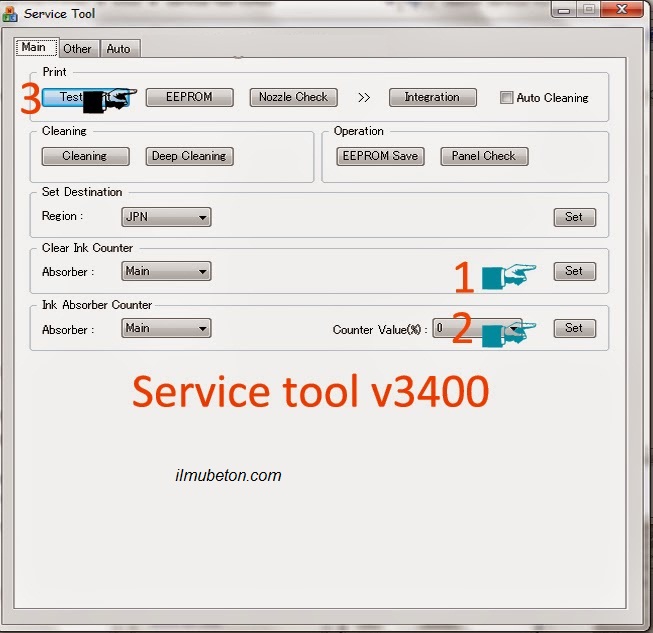Open Absorber dropdown under Clear Ink Counter
Viewport: 653px width, 633px height.
pos(166,271)
